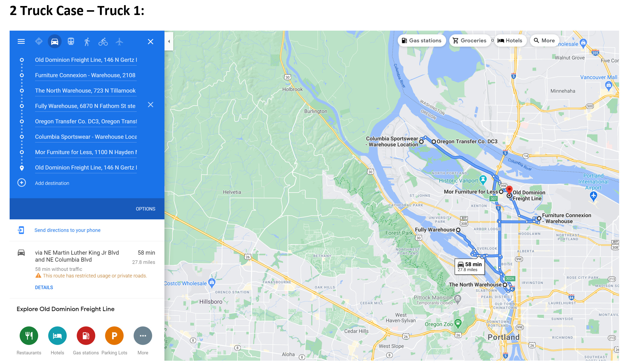Open route OPTIONS
The image size is (623, 364).
click(x=145, y=209)
